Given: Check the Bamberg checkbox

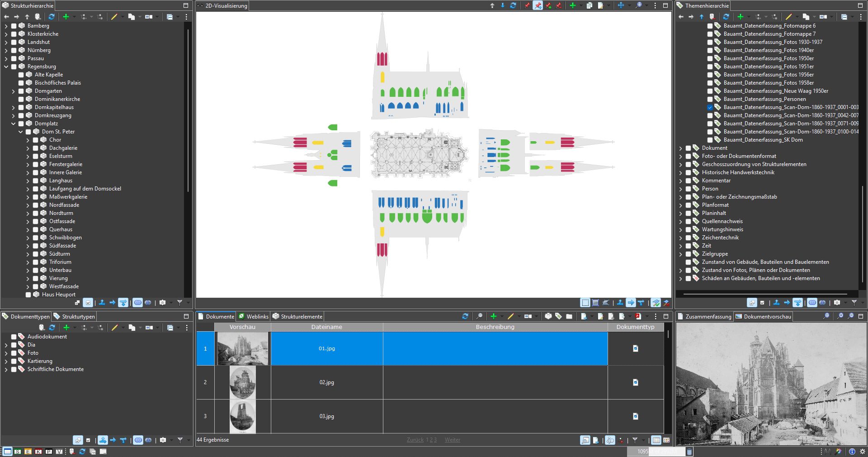Looking at the screenshot, I should [x=14, y=26].
